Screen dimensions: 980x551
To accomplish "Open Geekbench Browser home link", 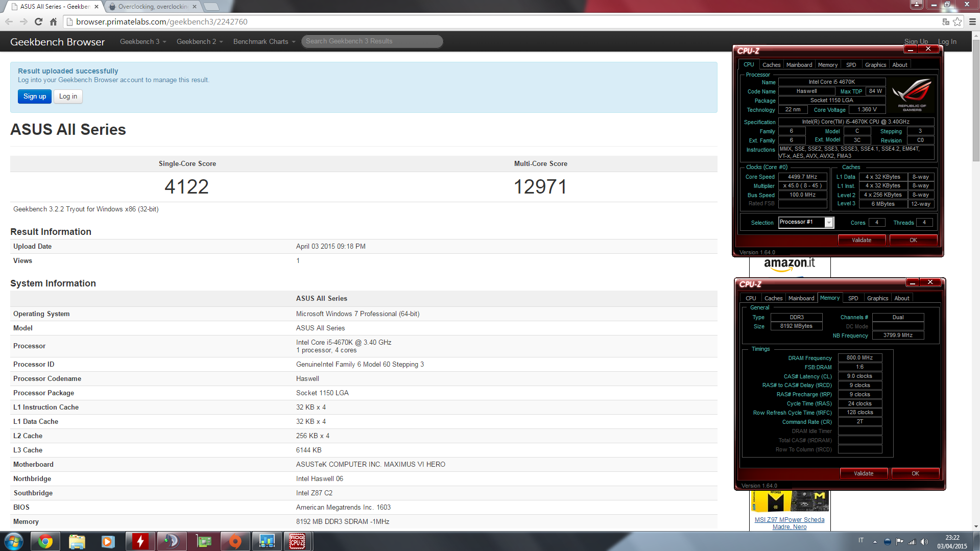I will tap(57, 42).
